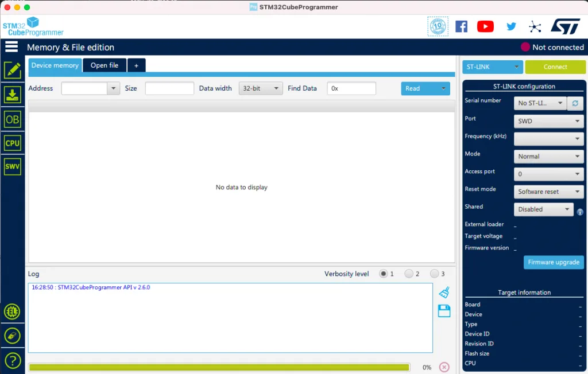Open the Data width 32-bit dropdown
This screenshot has height=374, width=588.
click(x=261, y=88)
